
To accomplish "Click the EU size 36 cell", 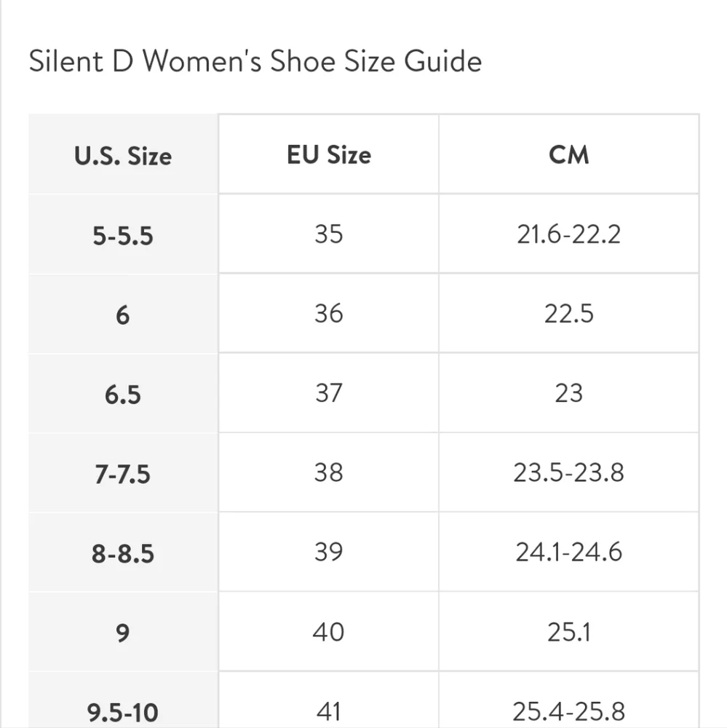I will click(x=329, y=313).
